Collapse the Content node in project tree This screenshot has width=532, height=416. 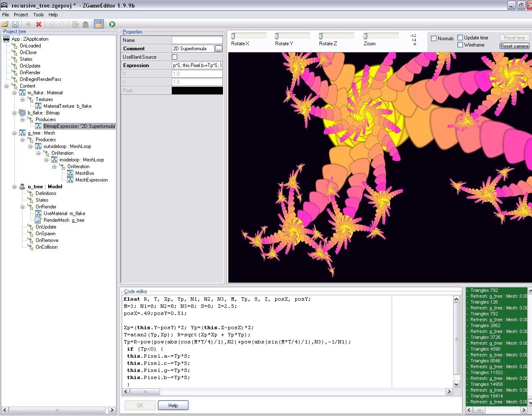click(x=7, y=86)
